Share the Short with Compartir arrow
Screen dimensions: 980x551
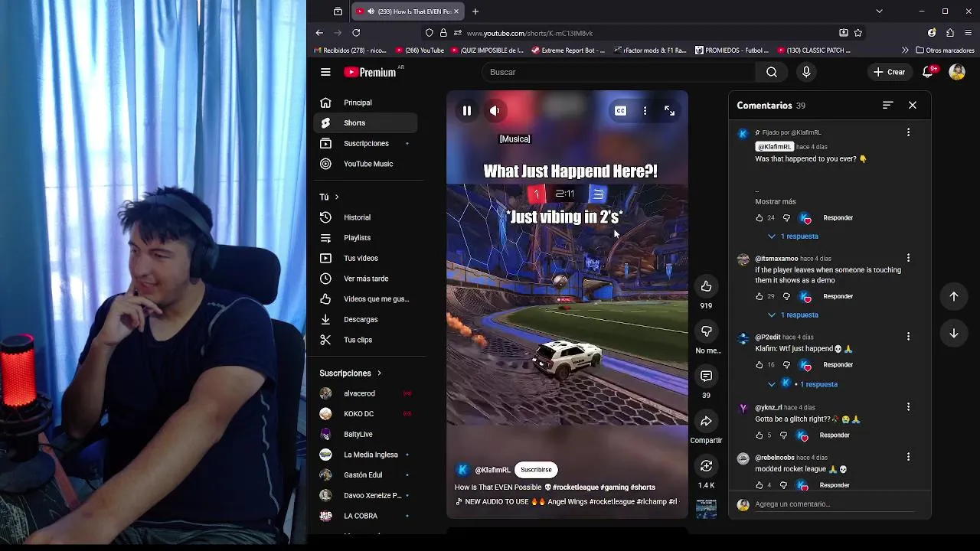[x=706, y=421]
